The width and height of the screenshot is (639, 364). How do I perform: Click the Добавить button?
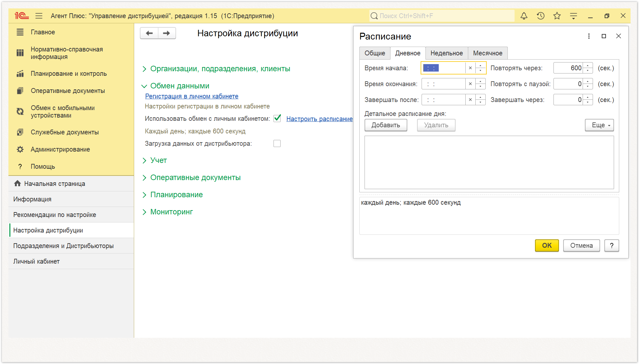386,125
